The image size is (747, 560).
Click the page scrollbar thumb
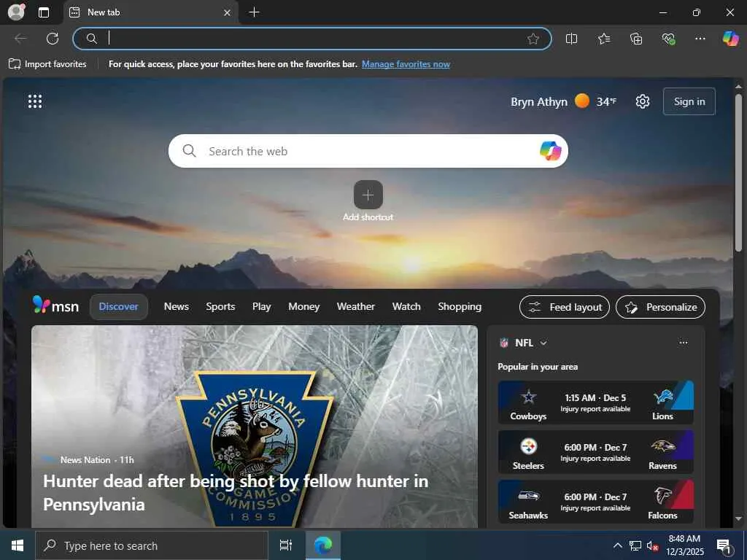pyautogui.click(x=738, y=171)
